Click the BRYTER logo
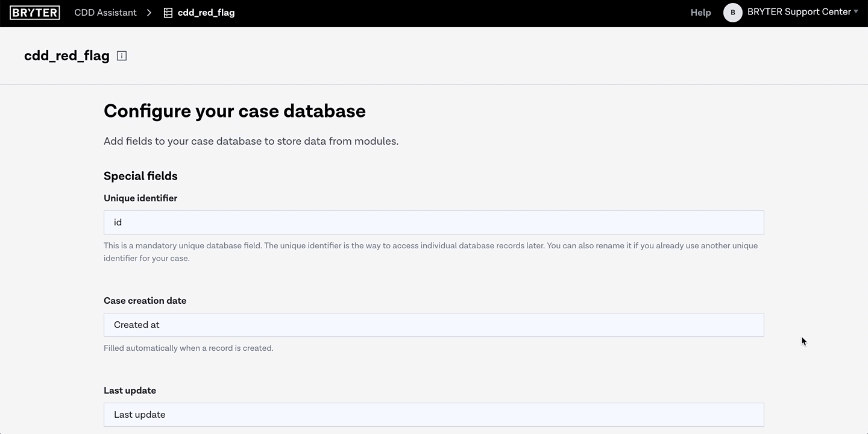The height and width of the screenshot is (434, 868). (35, 13)
